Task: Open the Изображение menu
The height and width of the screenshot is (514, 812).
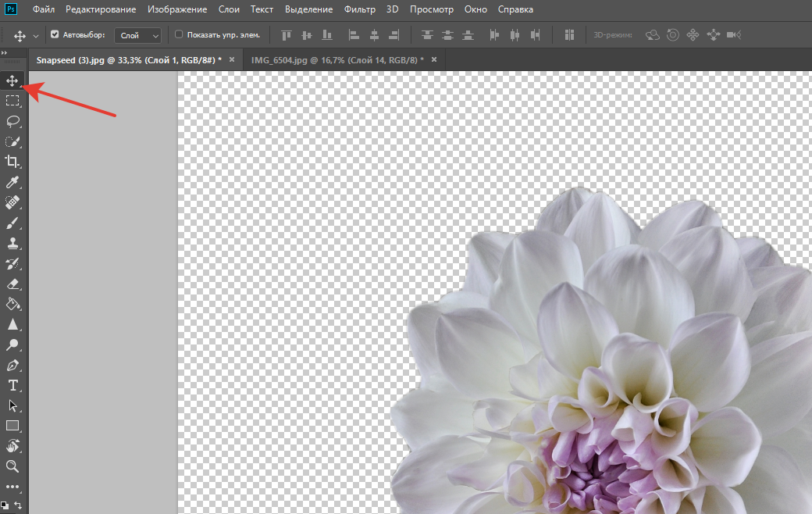Action: click(177, 9)
